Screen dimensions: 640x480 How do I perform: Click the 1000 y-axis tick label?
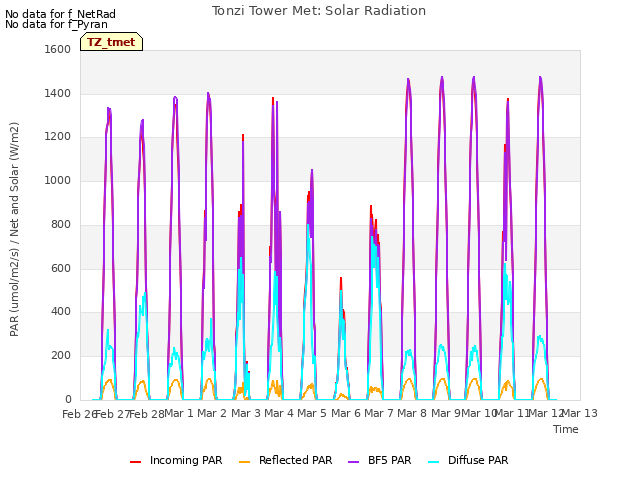coord(58,180)
